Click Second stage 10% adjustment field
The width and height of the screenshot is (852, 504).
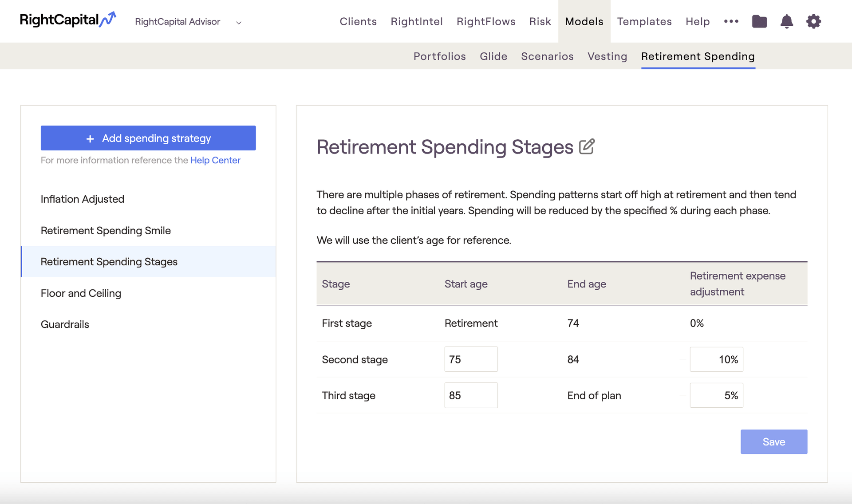(x=716, y=359)
